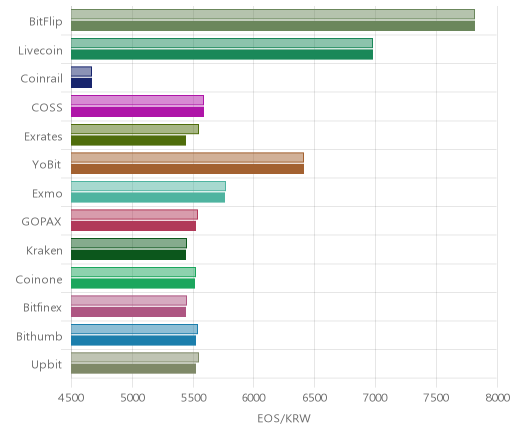Select the light green BitFlip bar
The image size is (512, 436).
click(x=273, y=14)
